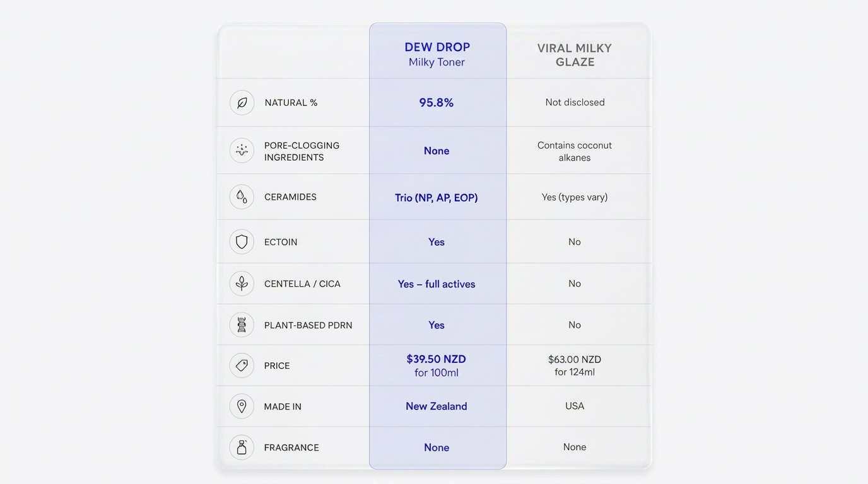Click the Not disclosed text
Image resolution: width=868 pixels, height=484 pixels.
[575, 102]
